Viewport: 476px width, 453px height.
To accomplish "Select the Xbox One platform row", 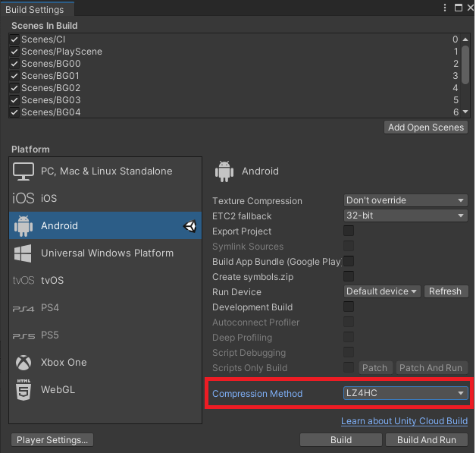I will (105, 363).
